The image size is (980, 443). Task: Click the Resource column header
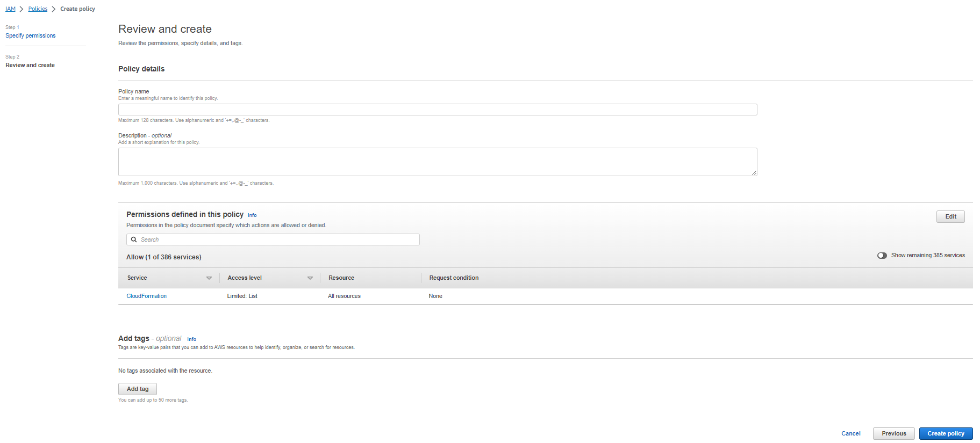coord(341,278)
